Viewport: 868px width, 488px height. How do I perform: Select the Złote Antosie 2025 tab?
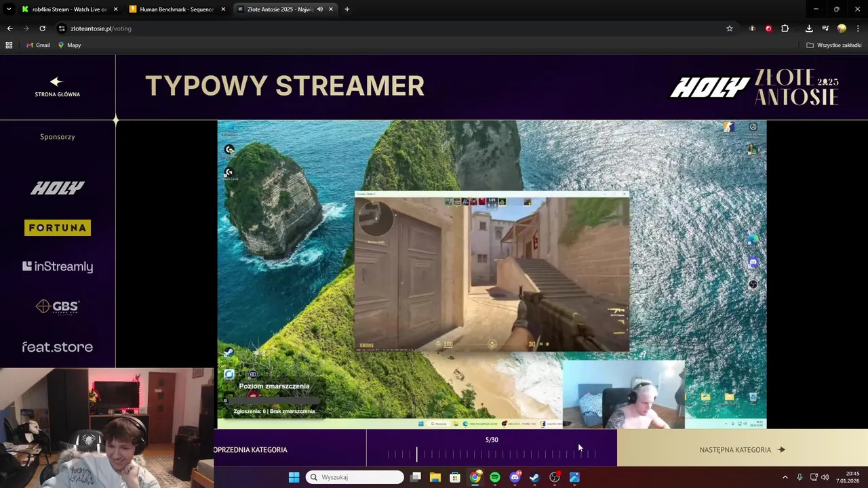coord(279,9)
